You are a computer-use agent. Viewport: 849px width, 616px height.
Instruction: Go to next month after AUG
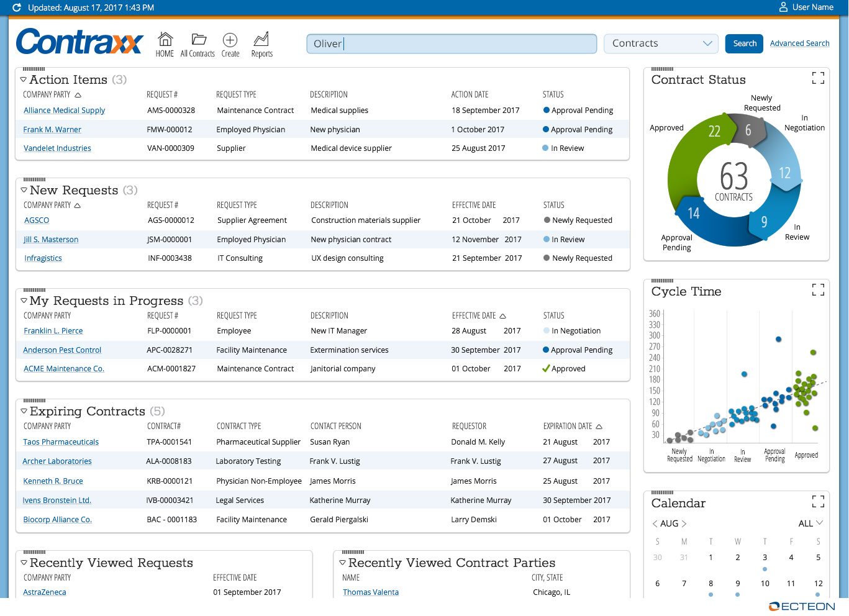coord(684,523)
